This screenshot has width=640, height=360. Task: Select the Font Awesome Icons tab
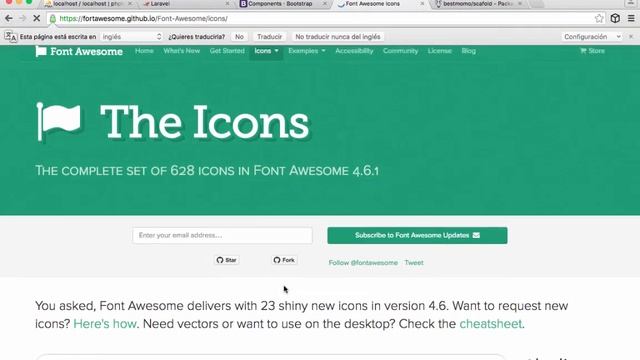pyautogui.click(x=372, y=4)
